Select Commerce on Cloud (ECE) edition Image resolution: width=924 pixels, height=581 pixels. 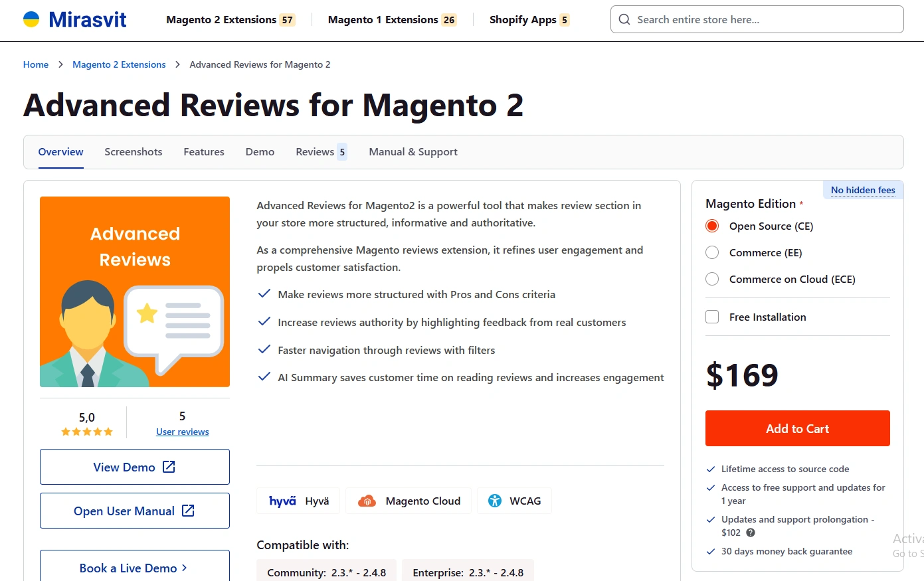coord(712,279)
